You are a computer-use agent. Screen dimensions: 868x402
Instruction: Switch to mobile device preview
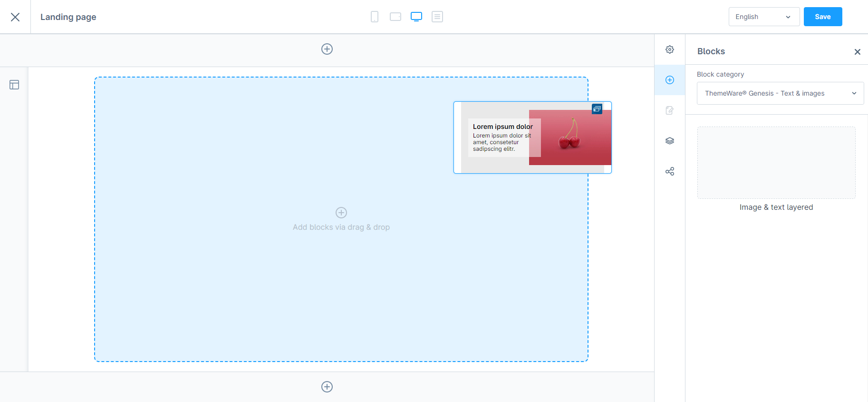click(x=375, y=17)
